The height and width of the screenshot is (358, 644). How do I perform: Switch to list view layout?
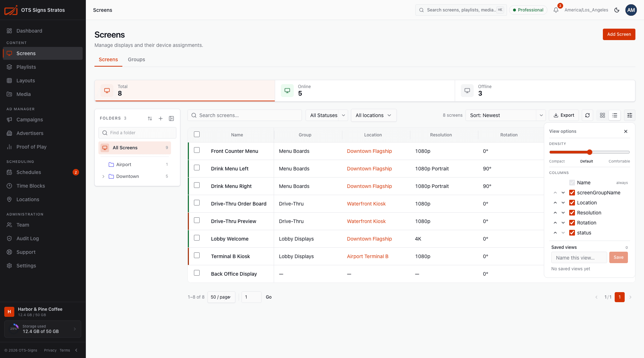(615, 115)
